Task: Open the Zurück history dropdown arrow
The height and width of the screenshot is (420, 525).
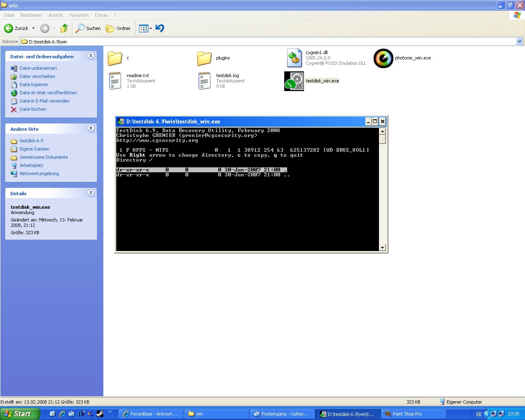Action: 34,28
